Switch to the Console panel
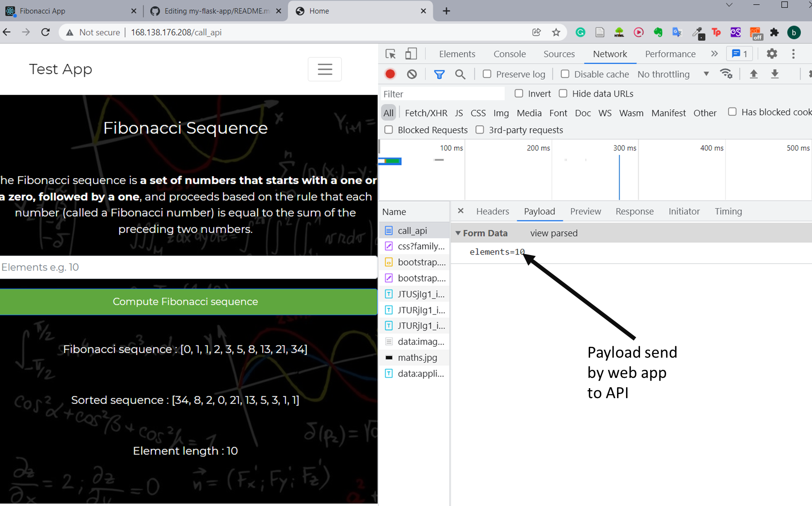This screenshot has height=506, width=812. pyautogui.click(x=509, y=54)
